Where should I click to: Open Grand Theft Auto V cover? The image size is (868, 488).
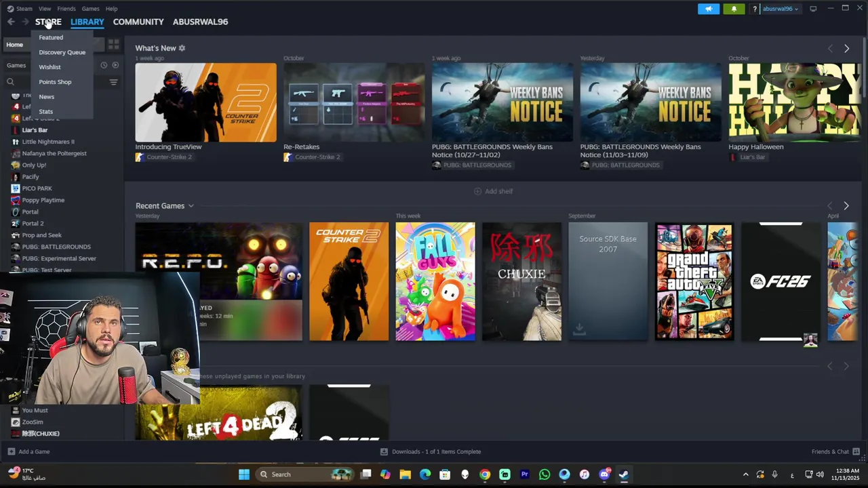[694, 281]
